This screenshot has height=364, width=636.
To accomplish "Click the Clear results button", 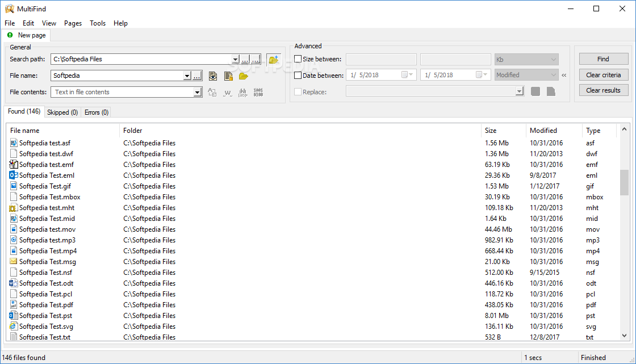I will point(604,90).
